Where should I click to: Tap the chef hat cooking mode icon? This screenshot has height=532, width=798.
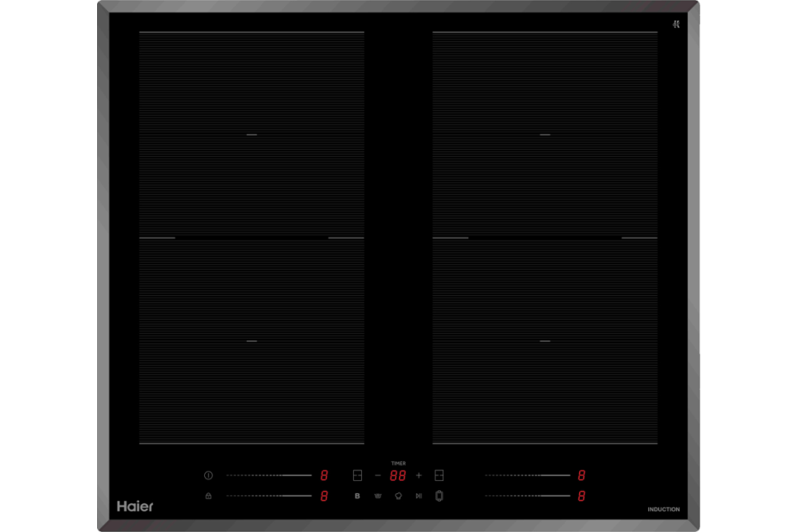(x=398, y=496)
